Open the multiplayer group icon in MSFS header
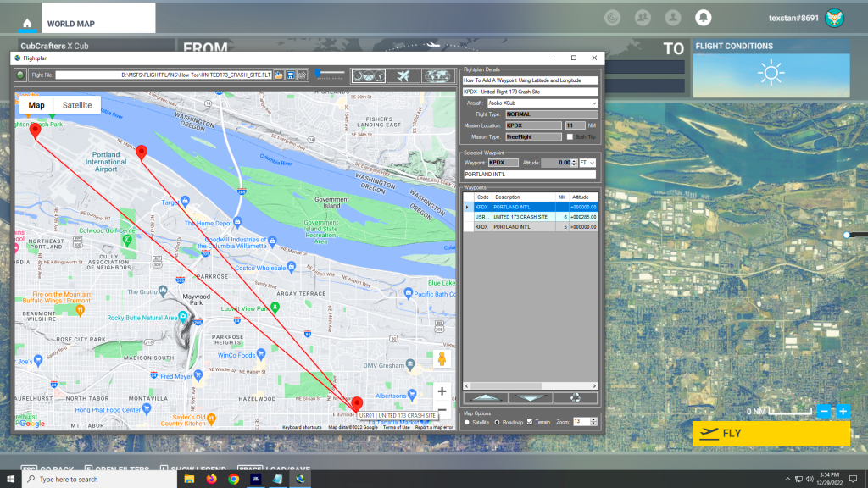This screenshot has width=868, height=488. coord(643,18)
